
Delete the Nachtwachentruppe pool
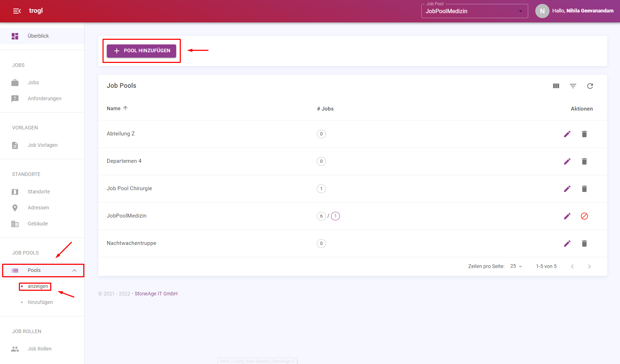[x=584, y=243]
